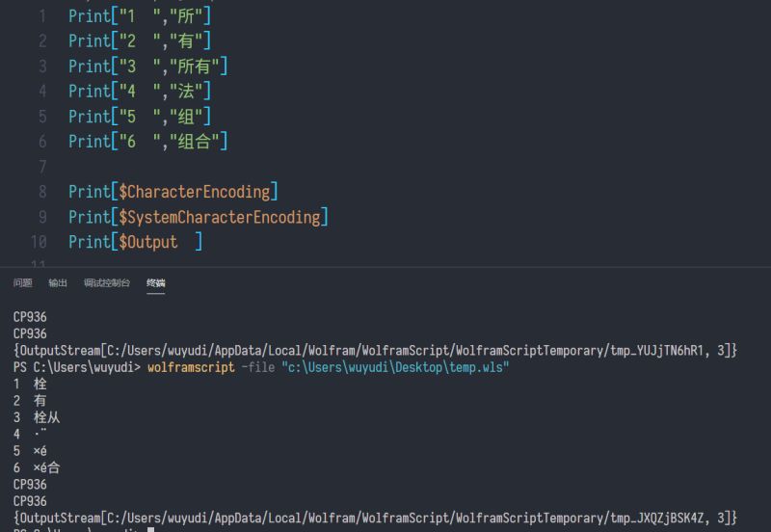This screenshot has height=532, width=771.
Task: Click code line Print["4 ","法"]
Action: pos(140,91)
